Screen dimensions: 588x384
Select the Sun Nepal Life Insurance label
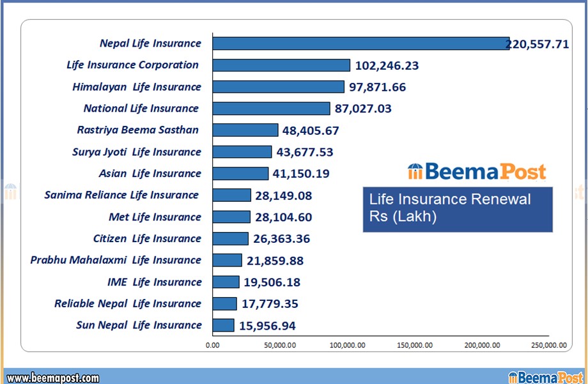pyautogui.click(x=139, y=325)
